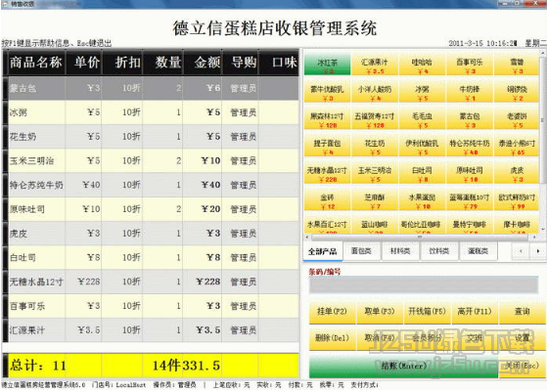This screenshot has height=392, width=547.
Task: Click the product grid vertical scrollbar
Action: 542,141
